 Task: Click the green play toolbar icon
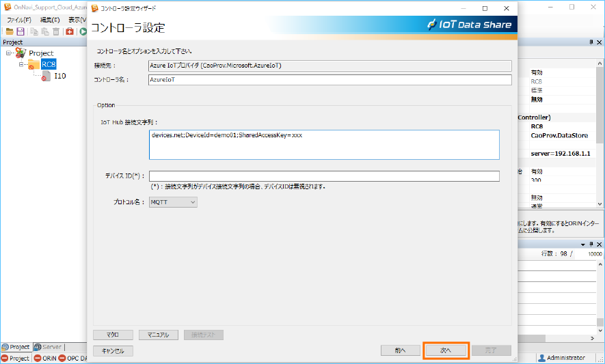click(x=83, y=31)
